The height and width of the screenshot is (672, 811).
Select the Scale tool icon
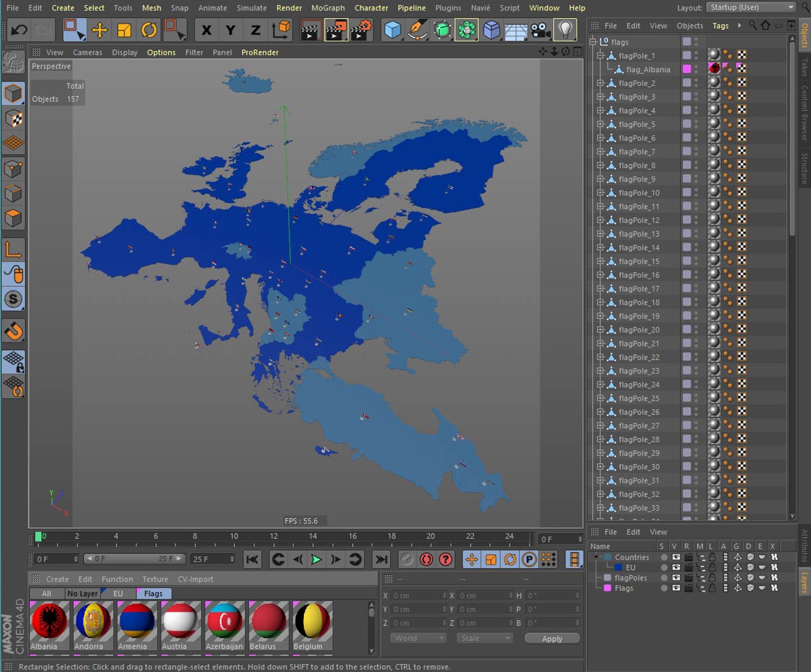(124, 29)
